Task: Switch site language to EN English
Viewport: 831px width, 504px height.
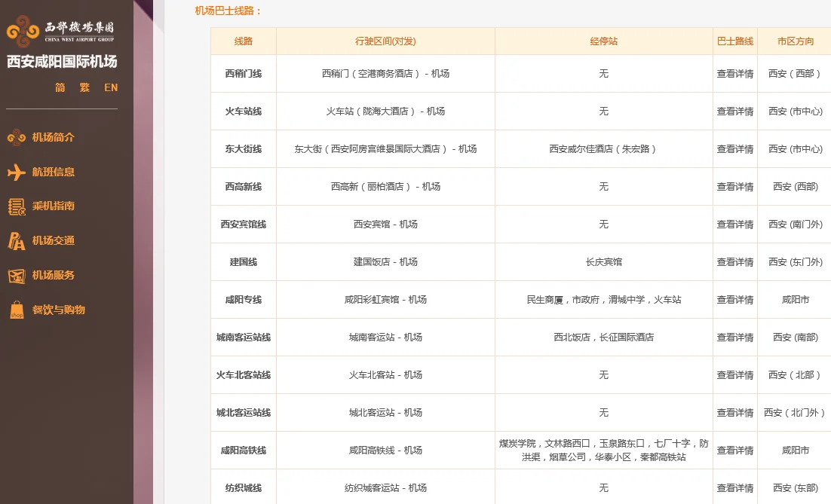Action: tap(111, 87)
